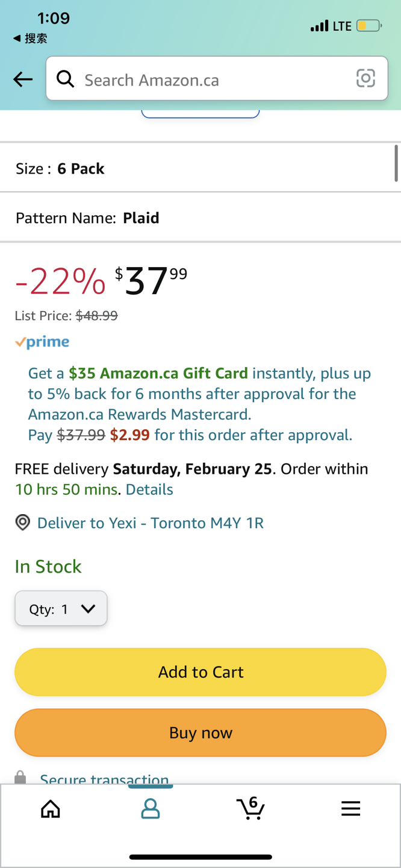The width and height of the screenshot is (401, 868).
Task: Open the account profile icon
Action: [x=151, y=808]
